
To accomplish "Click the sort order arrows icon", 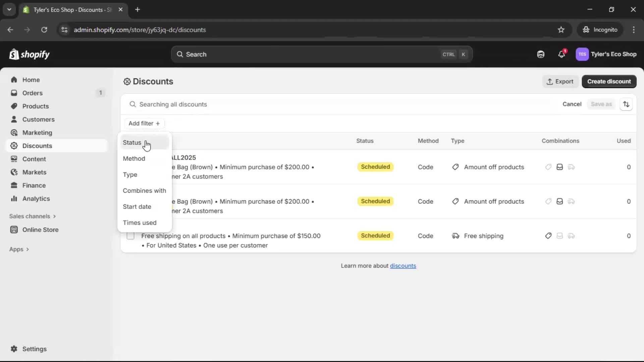I will (x=627, y=104).
